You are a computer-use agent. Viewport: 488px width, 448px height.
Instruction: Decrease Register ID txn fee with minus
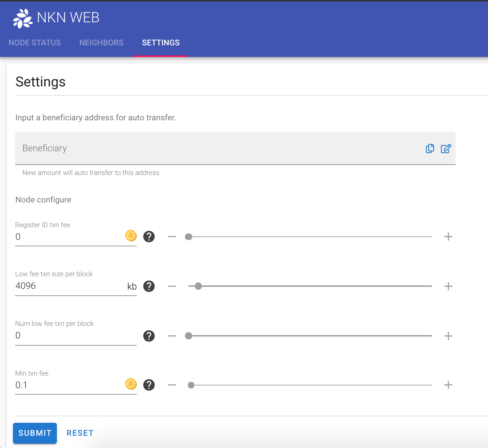[172, 237]
